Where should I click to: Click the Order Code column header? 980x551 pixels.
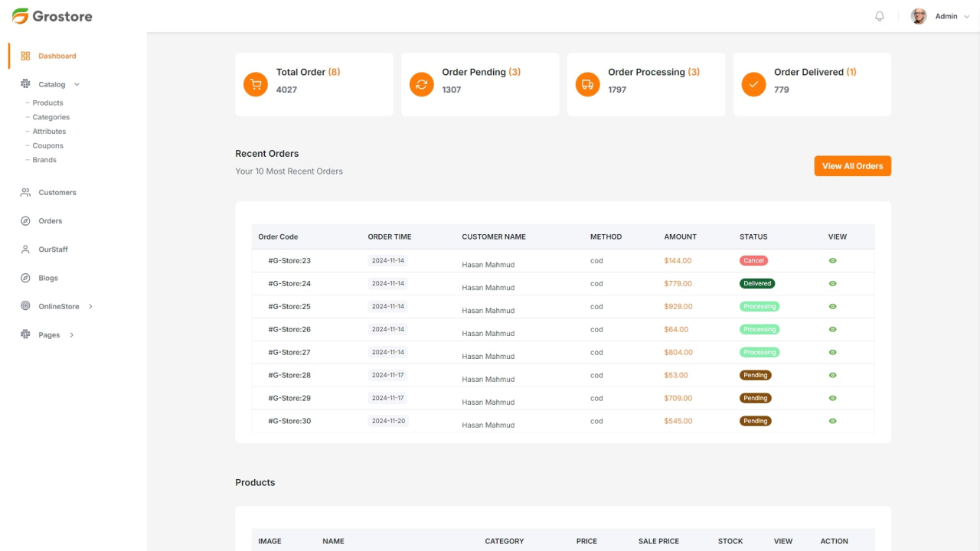point(278,237)
